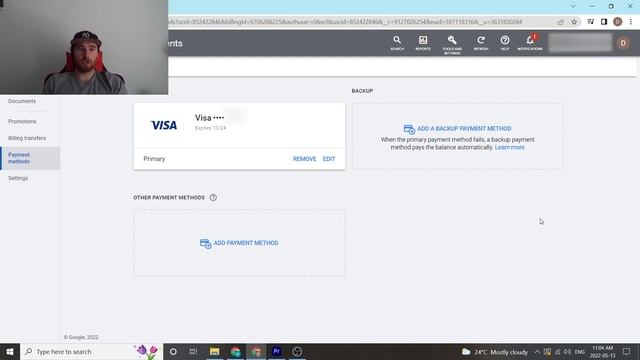Show hidden system tray icons chevron

(x=537, y=352)
